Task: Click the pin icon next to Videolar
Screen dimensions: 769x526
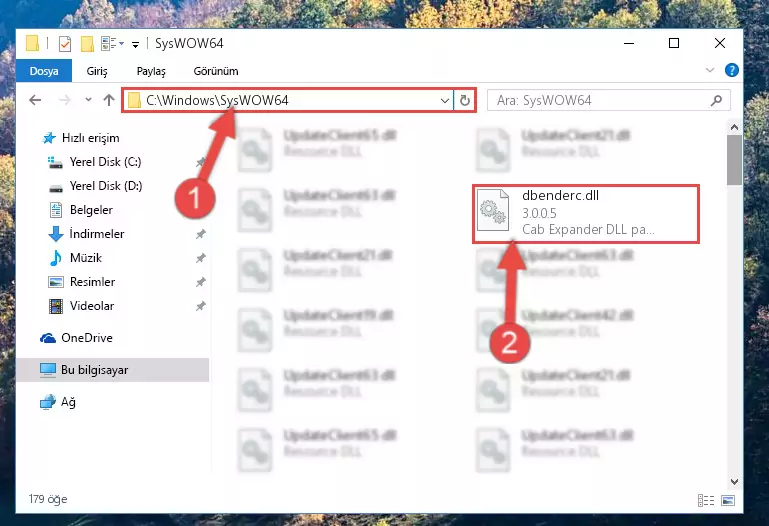Action: click(x=201, y=306)
